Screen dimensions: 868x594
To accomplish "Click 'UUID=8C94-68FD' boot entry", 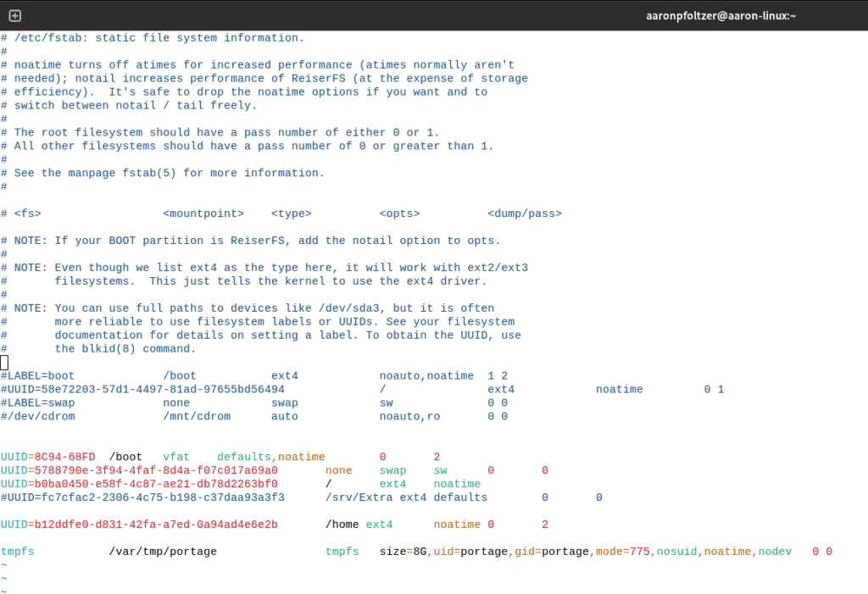I will coord(47,457).
